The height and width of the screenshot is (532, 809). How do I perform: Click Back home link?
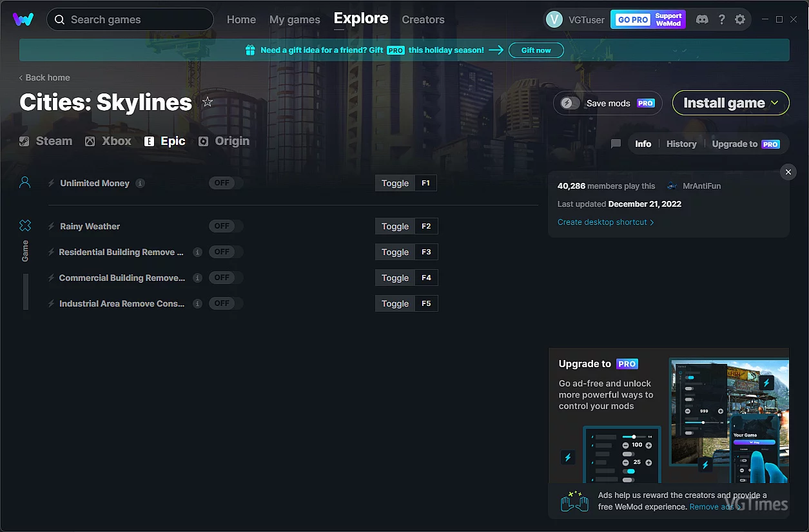pyautogui.click(x=44, y=77)
